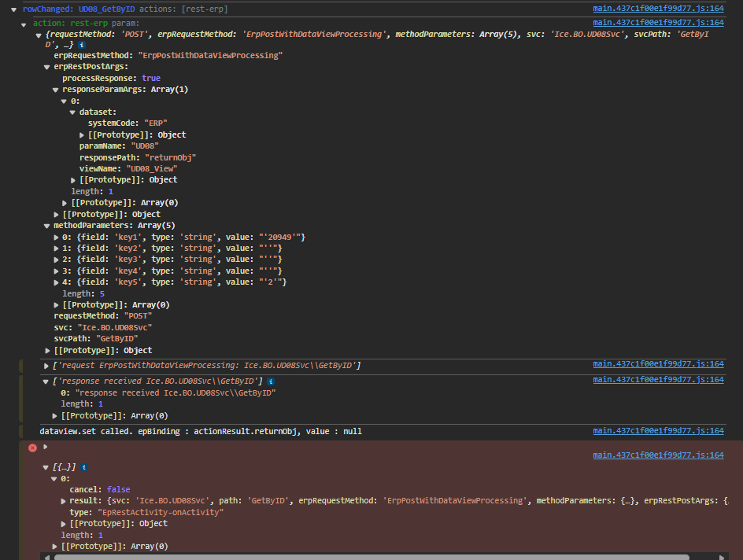Open source link on dataview.set called line
The height and width of the screenshot is (560, 743).
click(x=658, y=431)
